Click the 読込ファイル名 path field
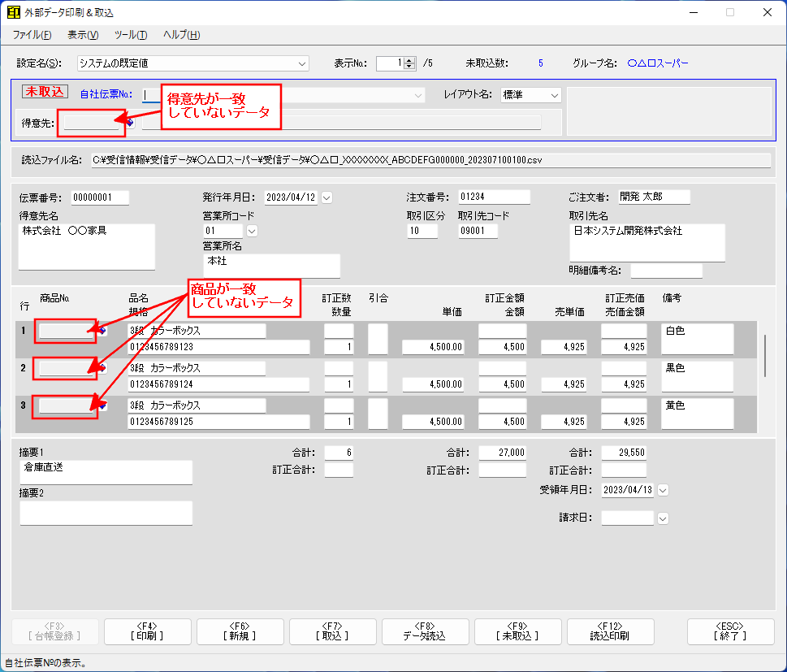This screenshot has height=672, width=787. tap(430, 160)
